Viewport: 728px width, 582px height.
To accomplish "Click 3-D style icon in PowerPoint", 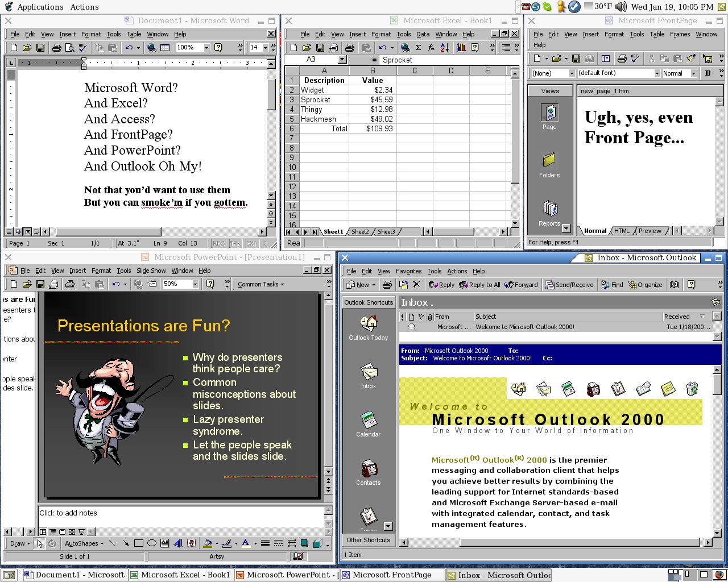I will pos(318,543).
